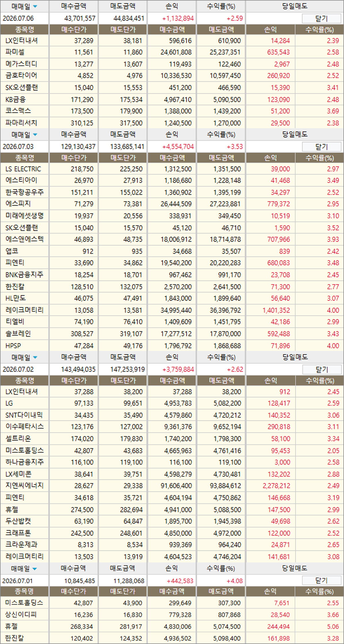Toggle 매매일 sort arrow above 2026.07.06
This screenshot has height=644, width=344.
(35, 6)
